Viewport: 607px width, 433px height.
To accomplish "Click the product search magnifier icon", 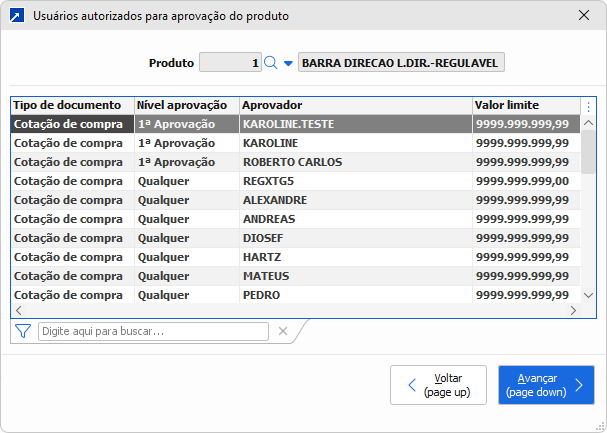I will click(270, 63).
